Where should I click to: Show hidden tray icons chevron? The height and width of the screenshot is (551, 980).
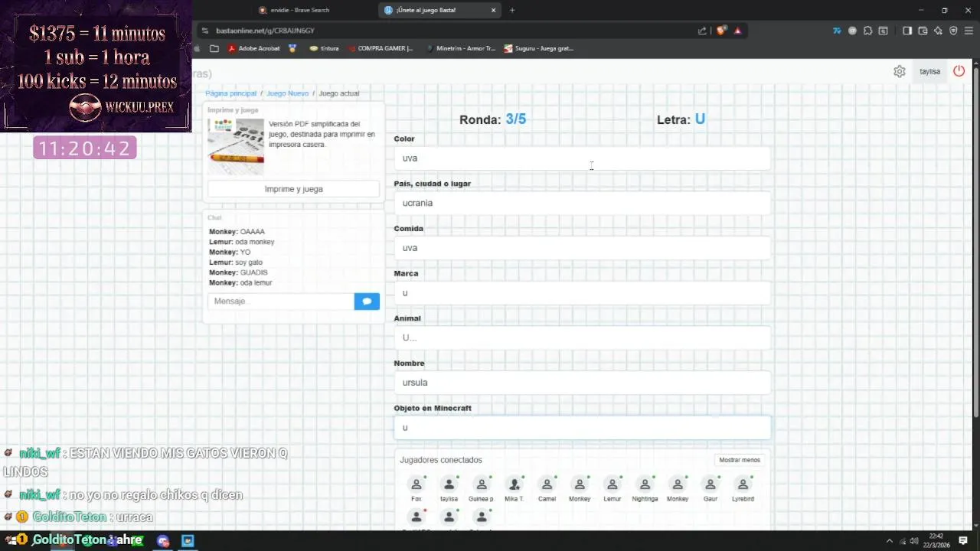pos(890,541)
